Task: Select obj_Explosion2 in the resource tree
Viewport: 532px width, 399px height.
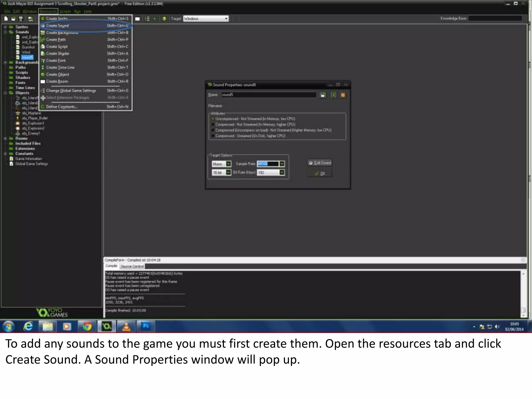Action: (33, 128)
